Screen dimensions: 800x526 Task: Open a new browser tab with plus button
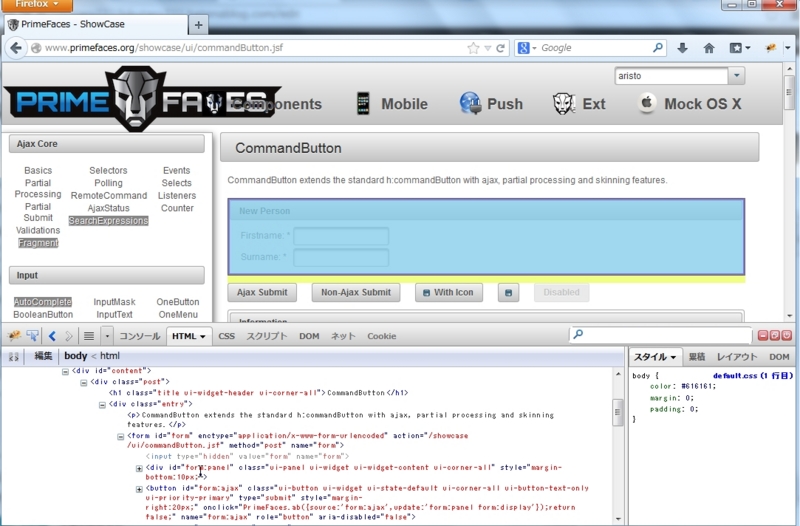point(198,24)
